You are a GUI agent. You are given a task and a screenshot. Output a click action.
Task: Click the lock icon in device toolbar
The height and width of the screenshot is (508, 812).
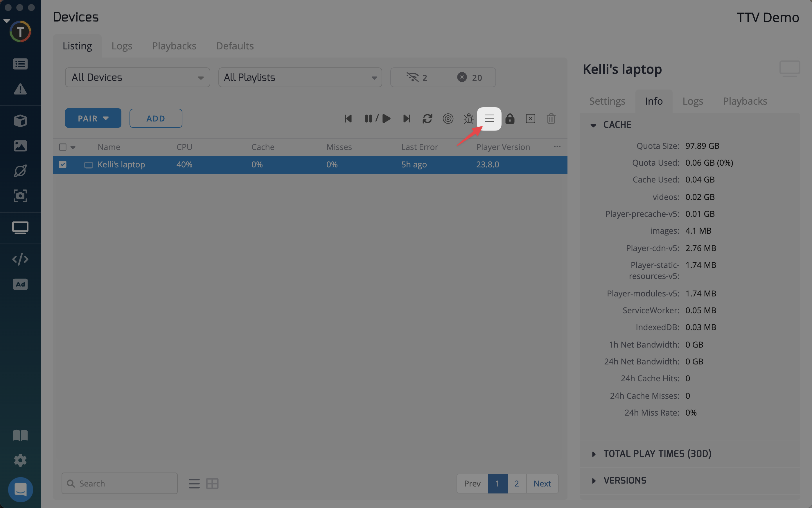click(510, 119)
